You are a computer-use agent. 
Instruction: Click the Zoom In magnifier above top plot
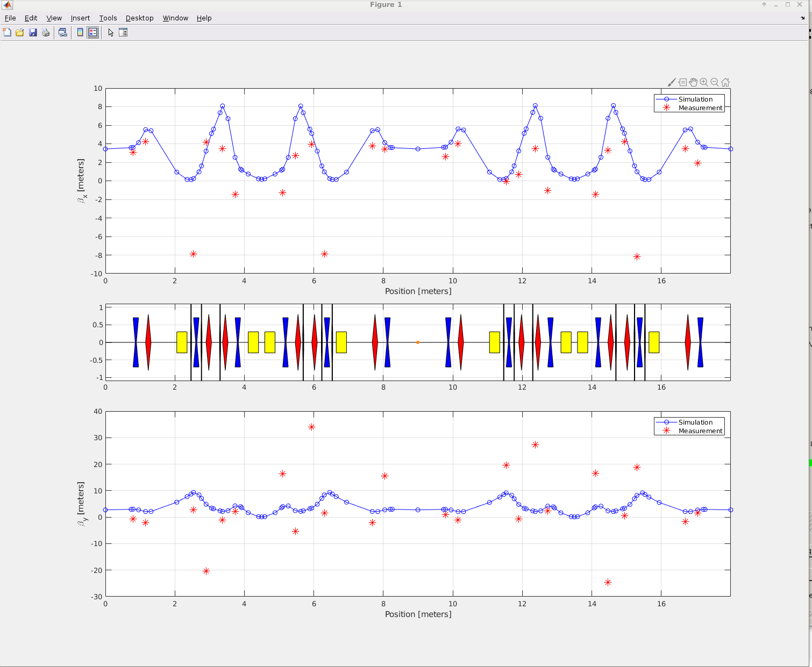tap(704, 82)
